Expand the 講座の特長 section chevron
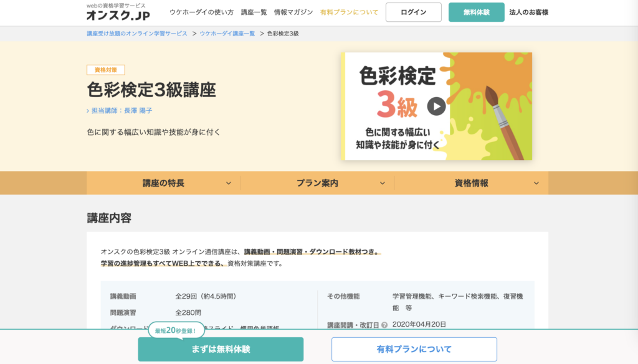638x364 pixels. tap(228, 184)
